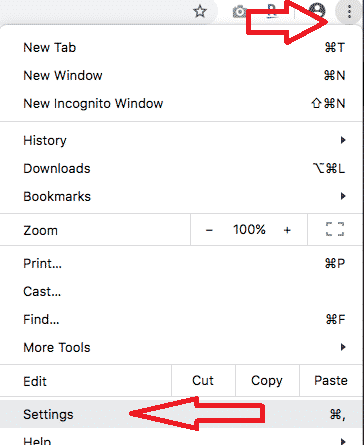Click the bookmark star icon

[200, 12]
